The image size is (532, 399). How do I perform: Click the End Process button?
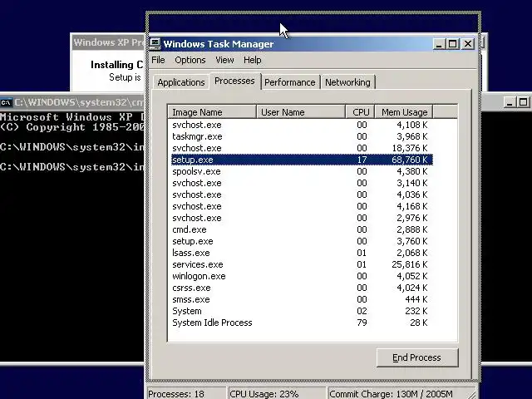417,357
